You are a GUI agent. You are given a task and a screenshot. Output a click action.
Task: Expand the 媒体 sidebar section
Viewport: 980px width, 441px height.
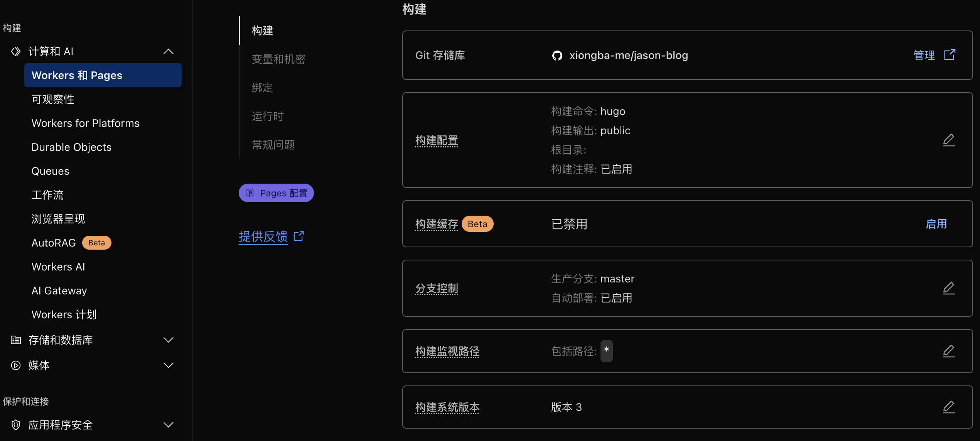tap(169, 365)
